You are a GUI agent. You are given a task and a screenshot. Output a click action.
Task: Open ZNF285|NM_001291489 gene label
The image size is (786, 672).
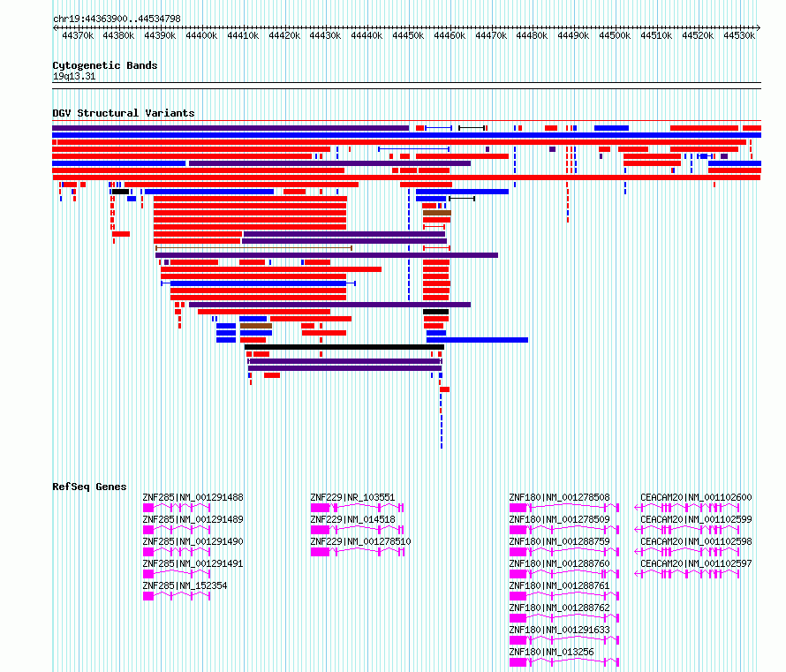point(193,519)
